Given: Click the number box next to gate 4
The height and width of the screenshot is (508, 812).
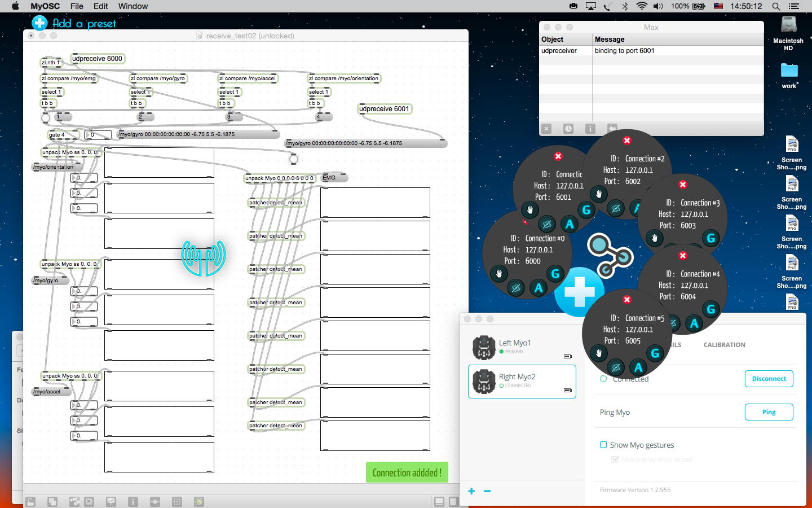Looking at the screenshot, I should 99,135.
